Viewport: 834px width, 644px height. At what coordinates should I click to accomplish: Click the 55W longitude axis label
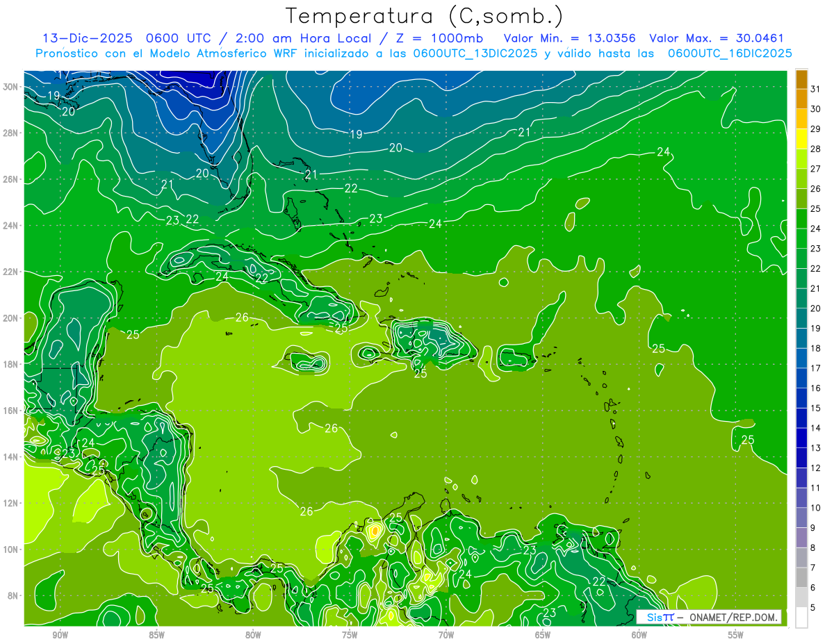tap(736, 635)
